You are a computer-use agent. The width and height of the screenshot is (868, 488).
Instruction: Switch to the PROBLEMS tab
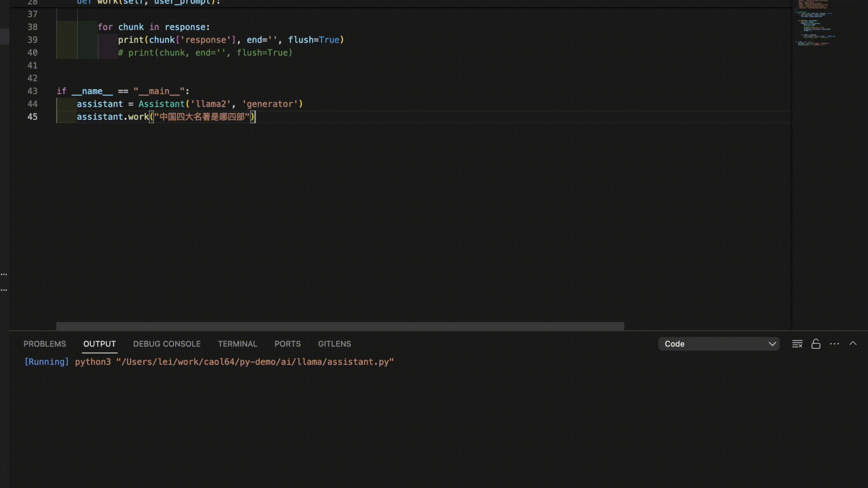pyautogui.click(x=44, y=344)
